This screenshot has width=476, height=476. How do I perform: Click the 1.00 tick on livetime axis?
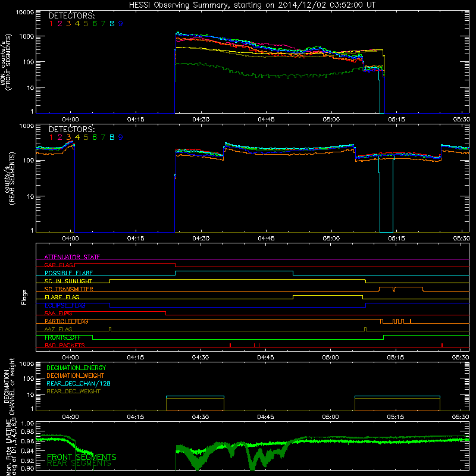[28, 424]
